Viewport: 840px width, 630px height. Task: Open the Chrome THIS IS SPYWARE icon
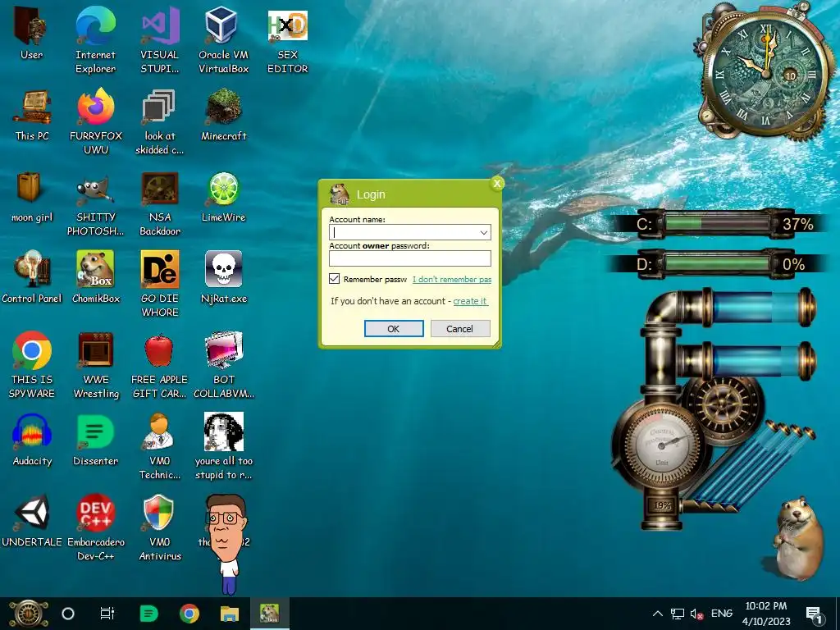coord(32,350)
